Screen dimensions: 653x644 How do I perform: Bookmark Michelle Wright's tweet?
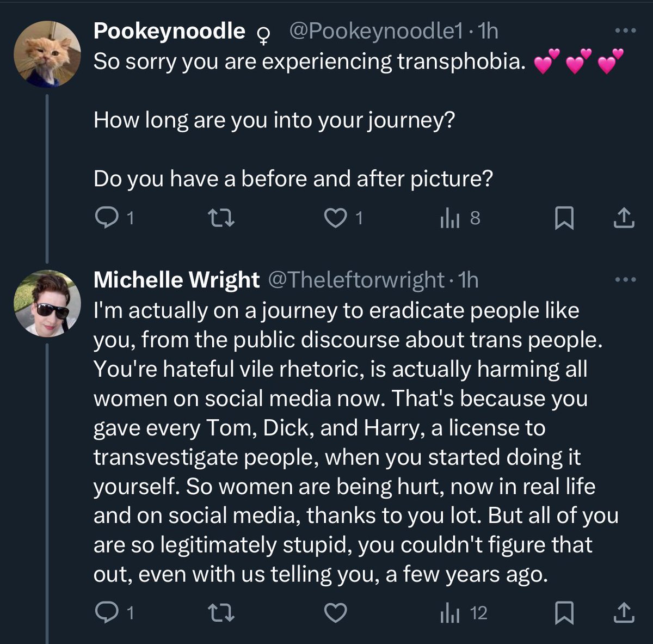[x=564, y=614]
